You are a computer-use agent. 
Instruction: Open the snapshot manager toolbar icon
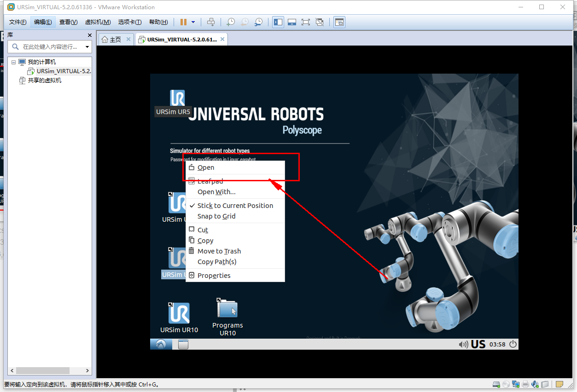coord(258,22)
